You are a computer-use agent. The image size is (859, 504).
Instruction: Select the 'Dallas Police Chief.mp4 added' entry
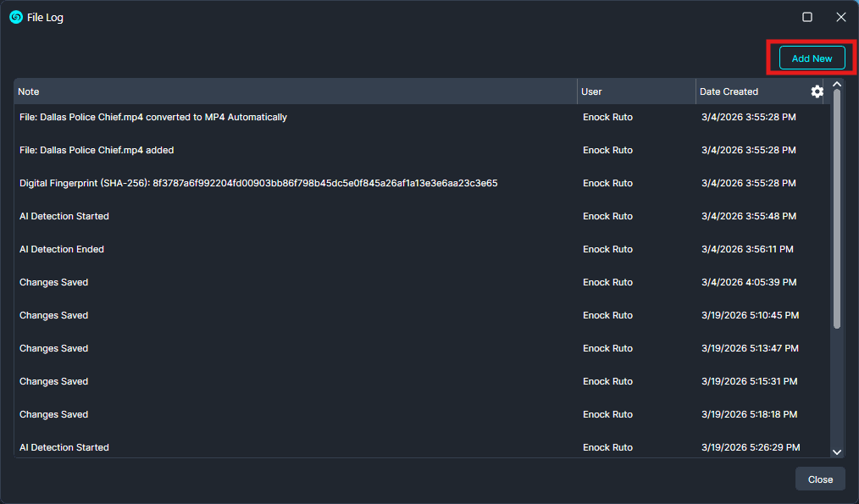(97, 150)
